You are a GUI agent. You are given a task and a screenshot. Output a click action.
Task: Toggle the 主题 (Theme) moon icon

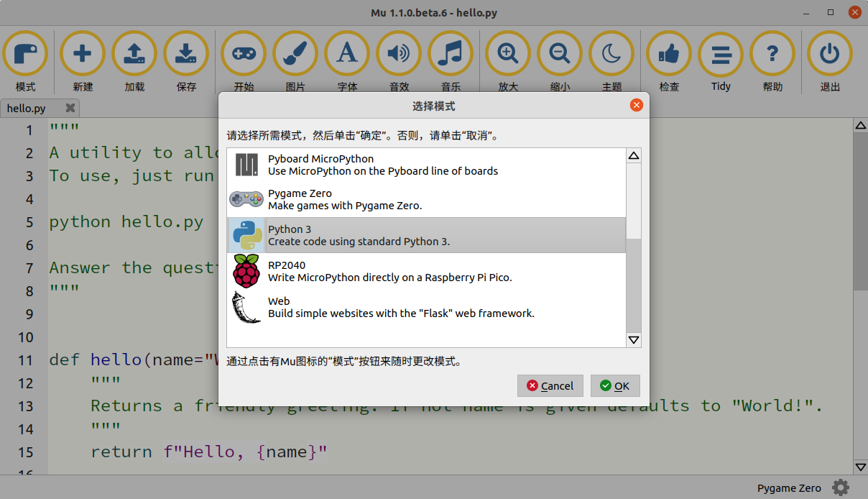pyautogui.click(x=611, y=54)
